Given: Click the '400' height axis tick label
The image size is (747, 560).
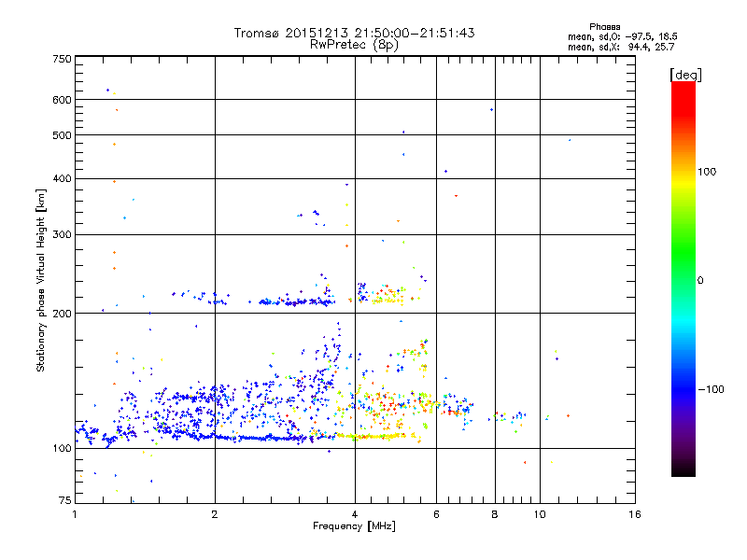Looking at the screenshot, I should [x=63, y=178].
